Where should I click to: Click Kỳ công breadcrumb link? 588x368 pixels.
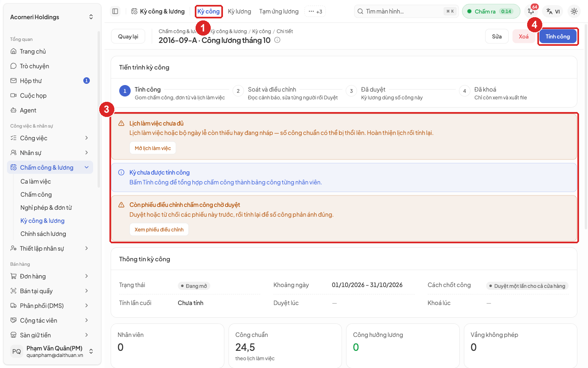point(262,31)
